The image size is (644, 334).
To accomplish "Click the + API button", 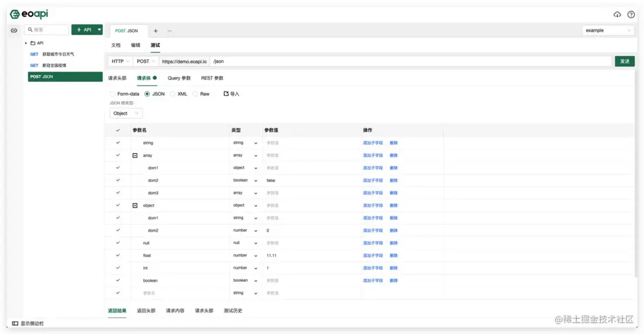I will pos(84,29).
